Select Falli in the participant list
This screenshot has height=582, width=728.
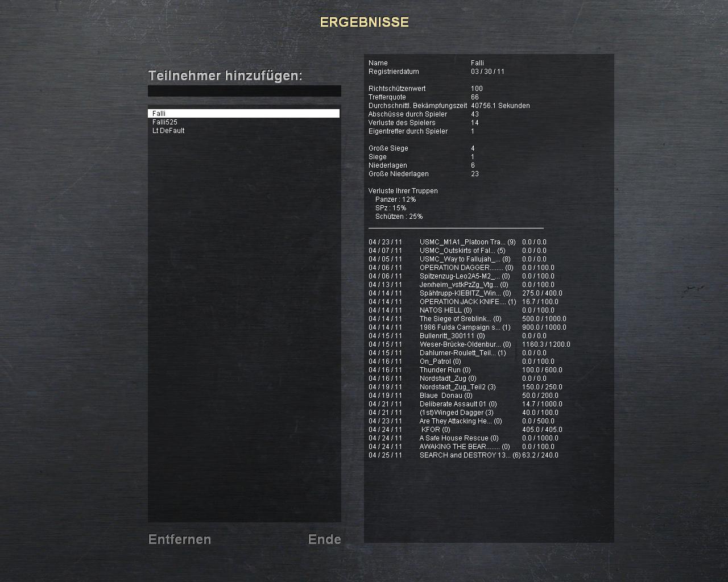[243, 114]
